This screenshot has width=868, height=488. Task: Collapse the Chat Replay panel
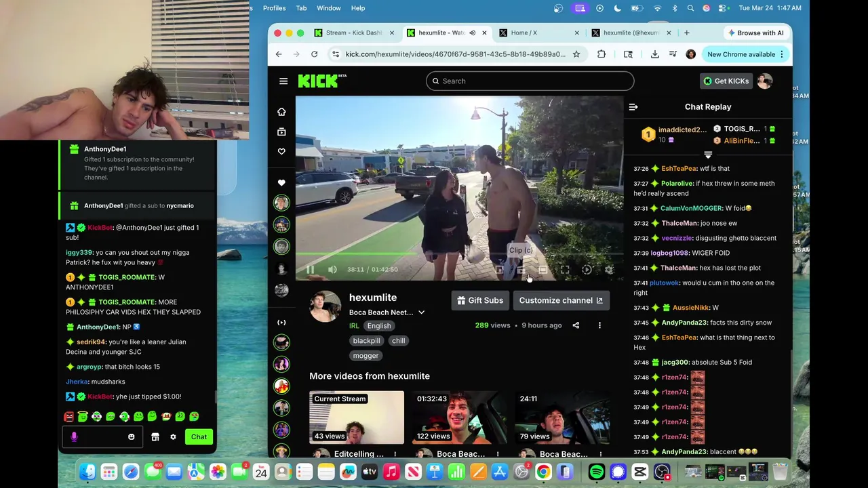[x=633, y=106]
